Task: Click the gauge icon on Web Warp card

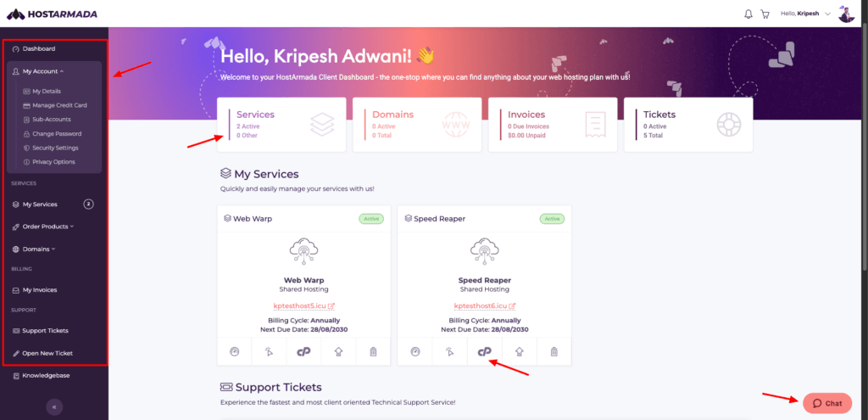Action: click(234, 351)
